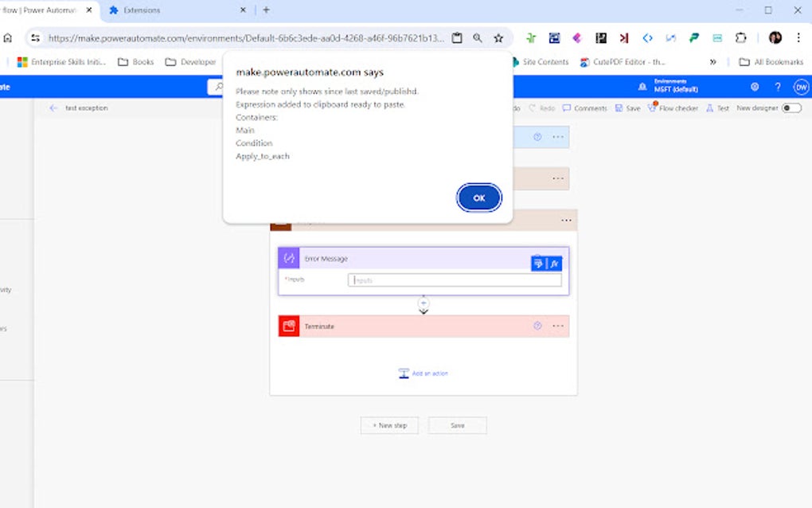The image size is (812, 508).
Task: Open the Error Message card ellipsis menu
Action: (x=566, y=220)
